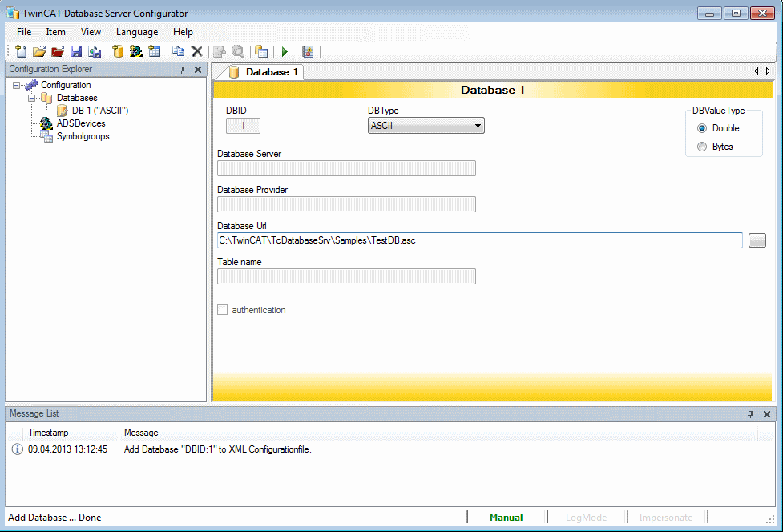783x532 pixels.
Task: Click the Impersonate status bar indicator
Action: point(666,518)
